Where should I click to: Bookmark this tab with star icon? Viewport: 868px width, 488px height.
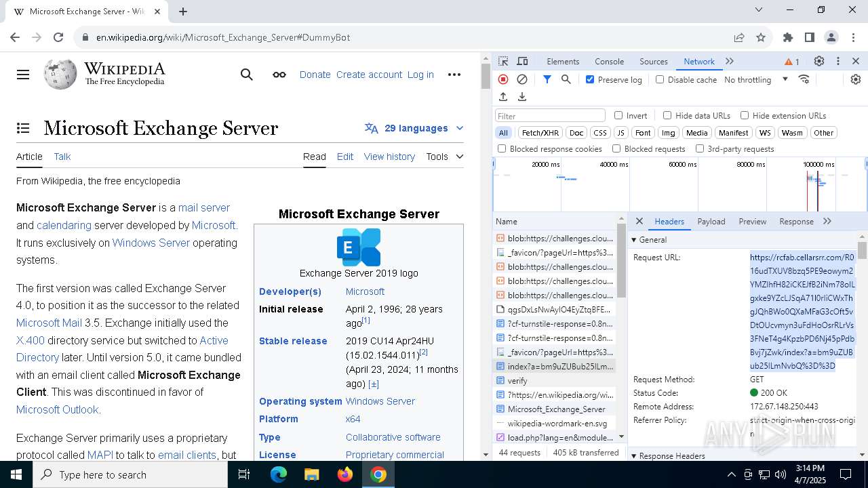(761, 37)
